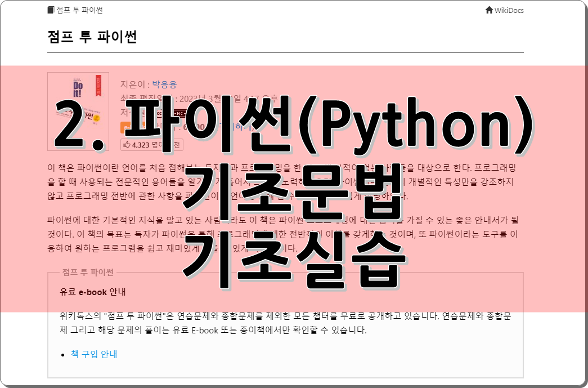Open the WikiDocs home link
The height and width of the screenshot is (388, 588).
509,10
